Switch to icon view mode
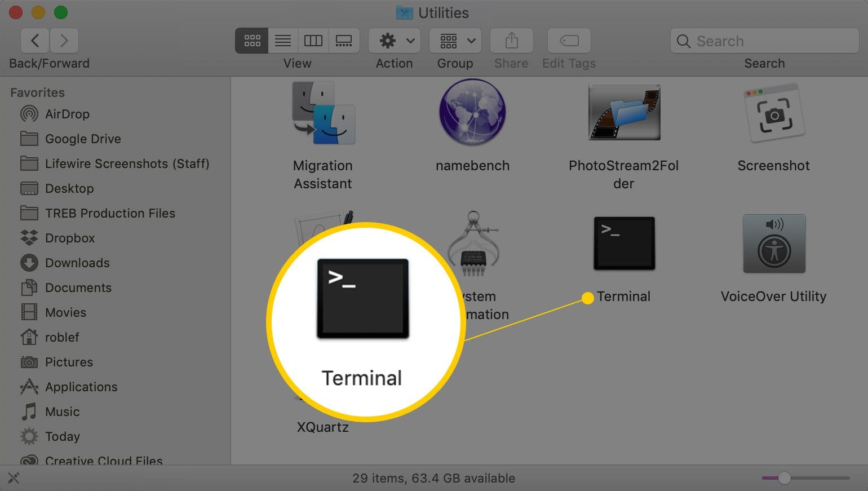The width and height of the screenshot is (868, 491). [252, 41]
